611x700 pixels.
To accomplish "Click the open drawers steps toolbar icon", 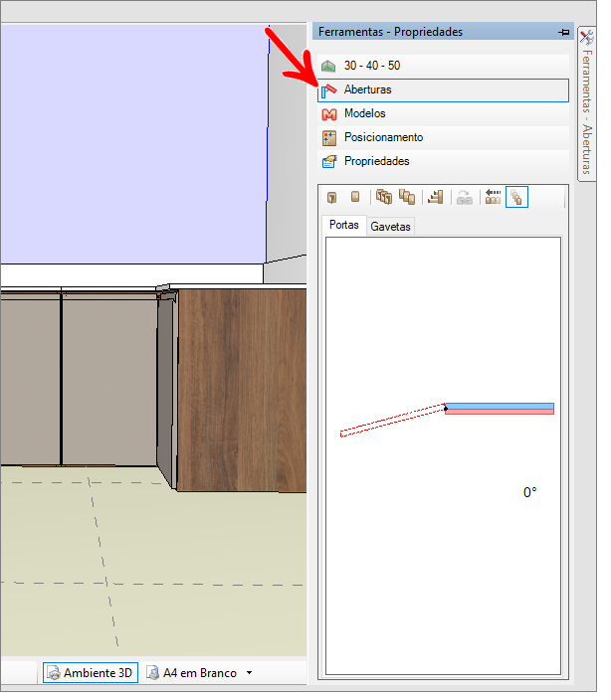I will [436, 197].
